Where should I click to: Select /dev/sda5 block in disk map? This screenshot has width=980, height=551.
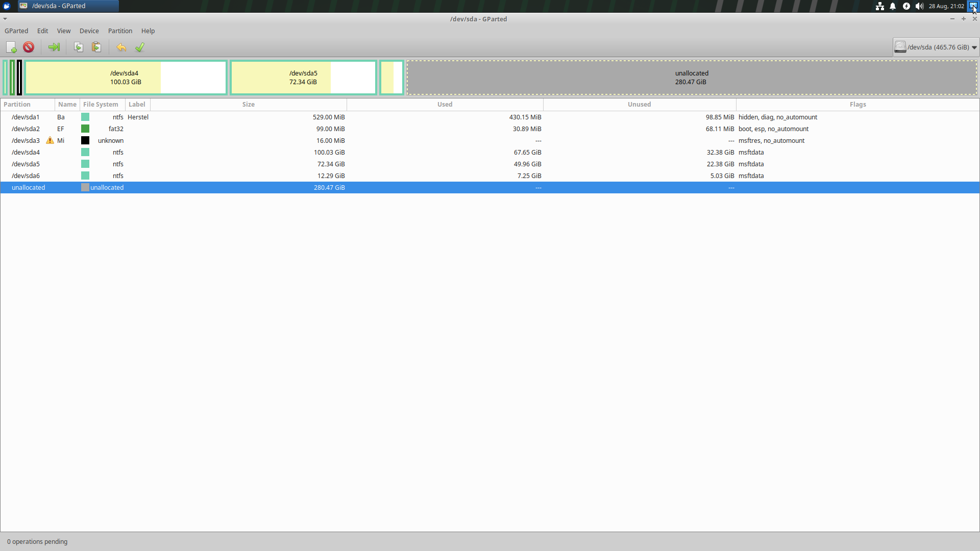coord(303,78)
